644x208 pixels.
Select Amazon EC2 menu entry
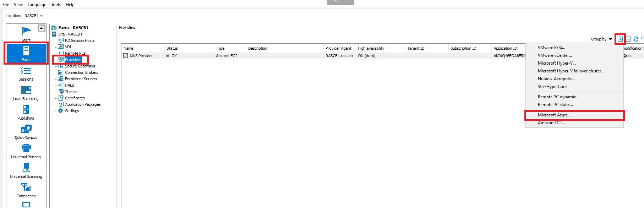pyautogui.click(x=551, y=123)
